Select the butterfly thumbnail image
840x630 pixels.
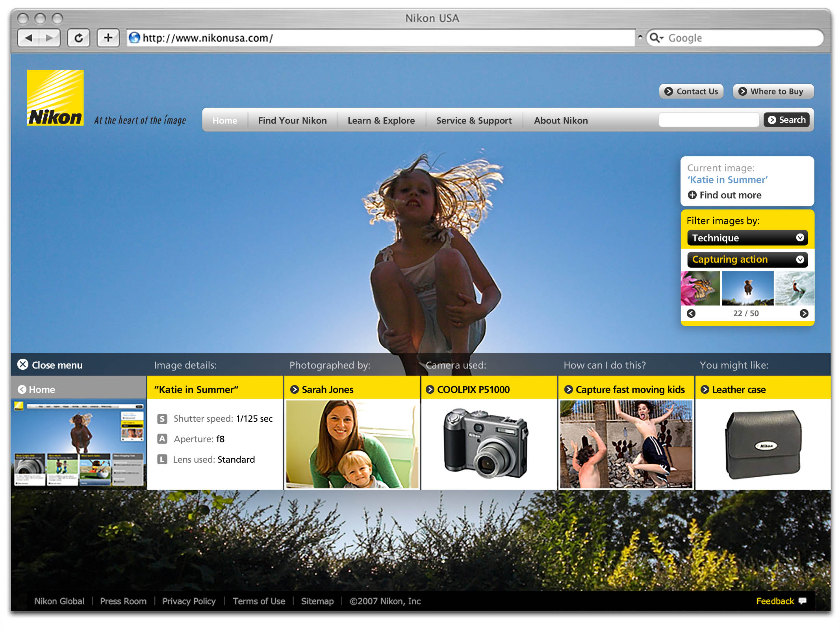(700, 288)
